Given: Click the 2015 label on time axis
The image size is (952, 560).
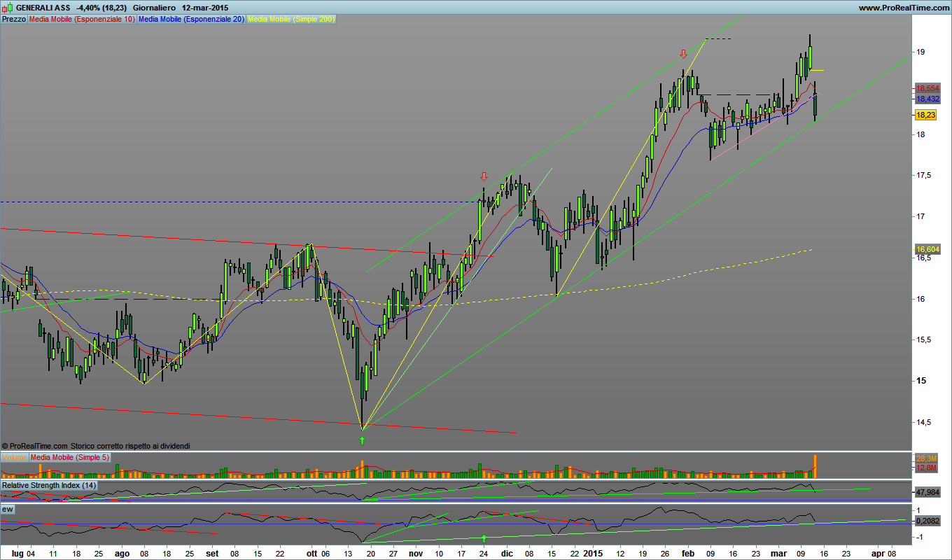Looking at the screenshot, I should pyautogui.click(x=593, y=553).
